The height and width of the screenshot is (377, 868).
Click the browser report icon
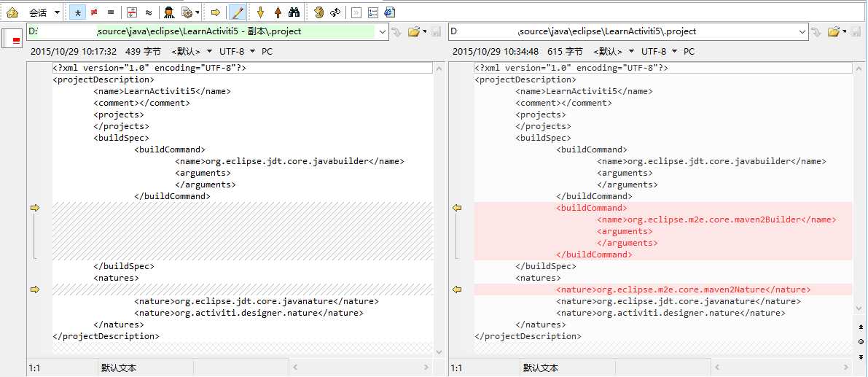390,12
